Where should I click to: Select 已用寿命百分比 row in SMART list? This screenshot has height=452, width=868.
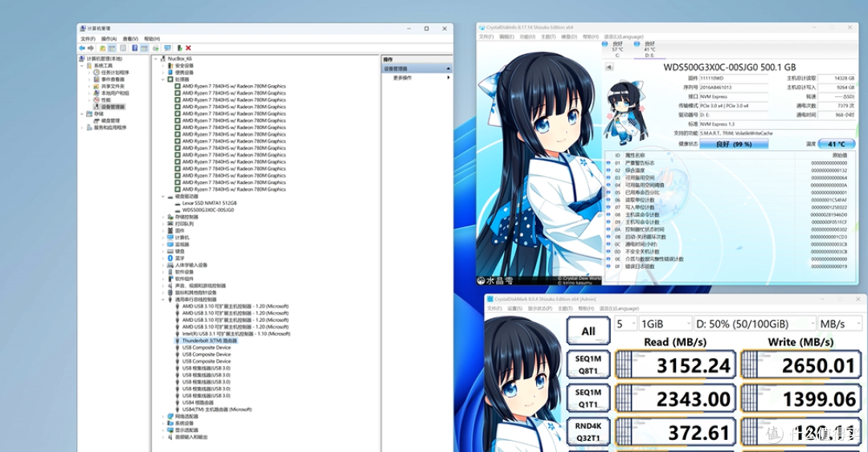[727, 193]
